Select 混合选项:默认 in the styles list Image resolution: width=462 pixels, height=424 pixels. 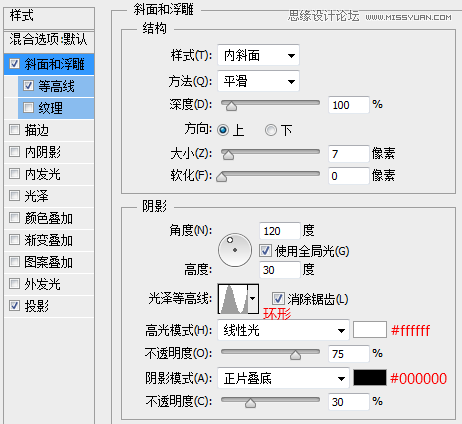49,41
